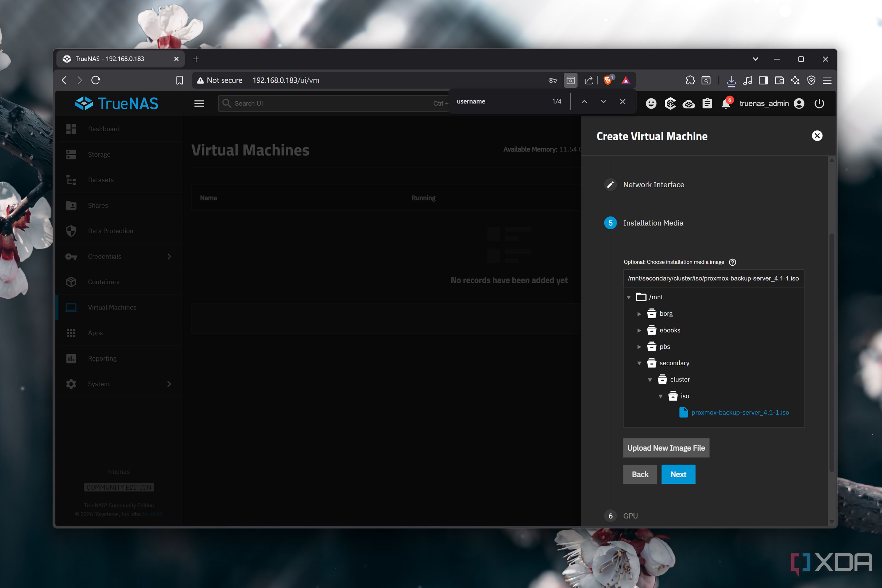Open Shares in sidebar

click(x=119, y=205)
